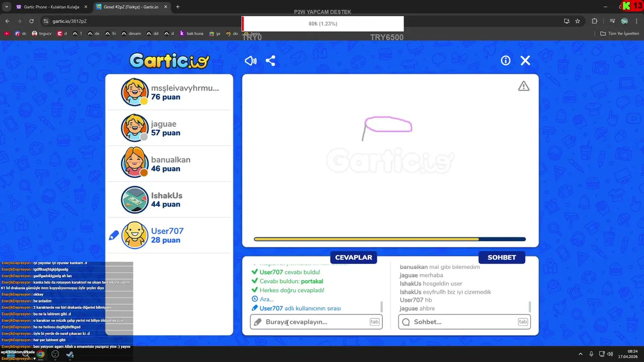This screenshot has height=362, width=644.
Task: Click the tab key hint in answer field
Action: [374, 322]
